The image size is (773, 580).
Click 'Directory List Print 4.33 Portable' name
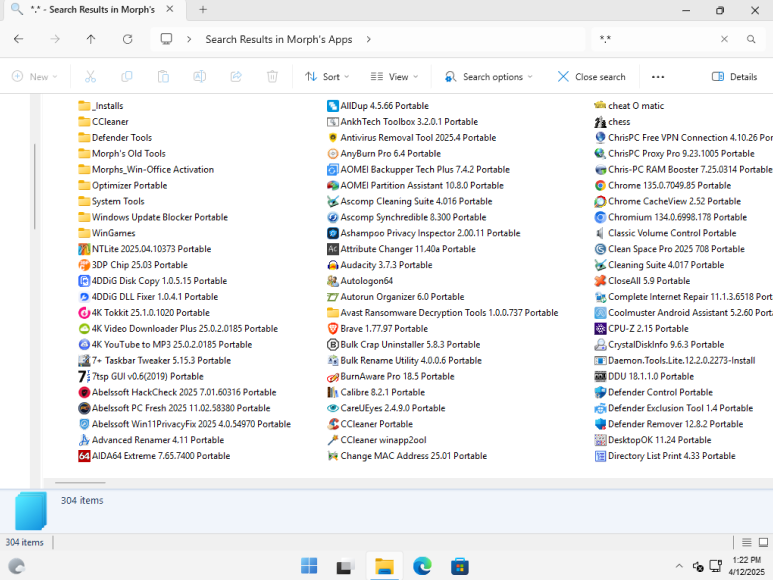(671, 456)
